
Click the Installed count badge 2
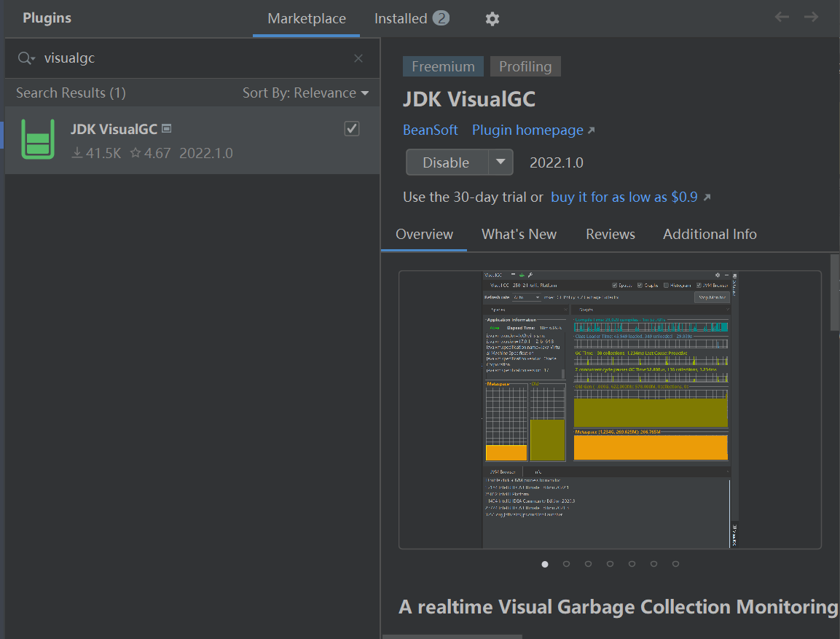point(441,18)
